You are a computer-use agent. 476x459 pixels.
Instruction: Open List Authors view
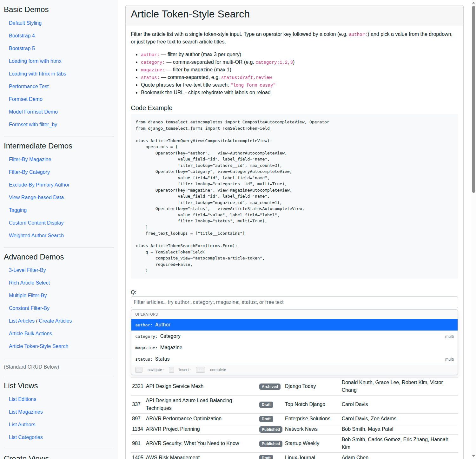22,424
